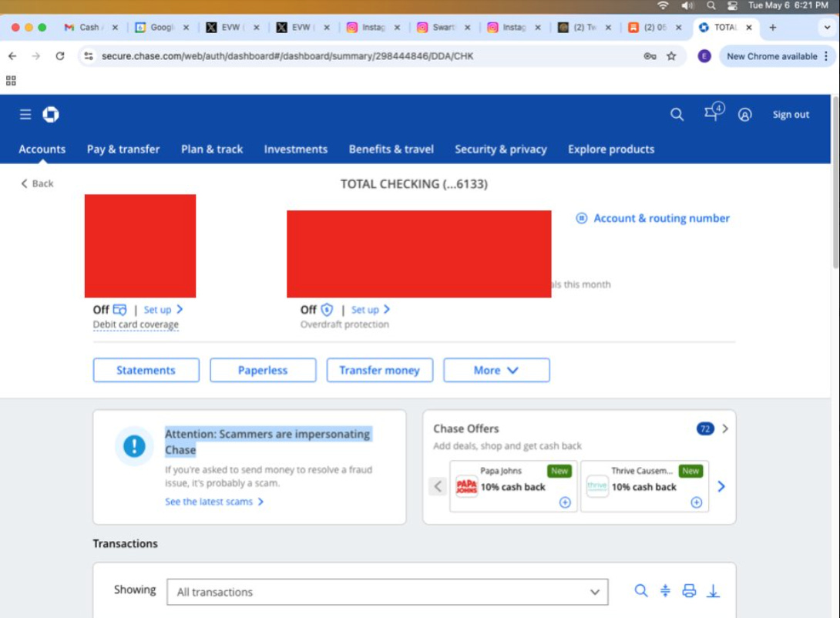Image resolution: width=840 pixels, height=618 pixels.
Task: Open Chrome profile avatar E
Action: pos(704,56)
